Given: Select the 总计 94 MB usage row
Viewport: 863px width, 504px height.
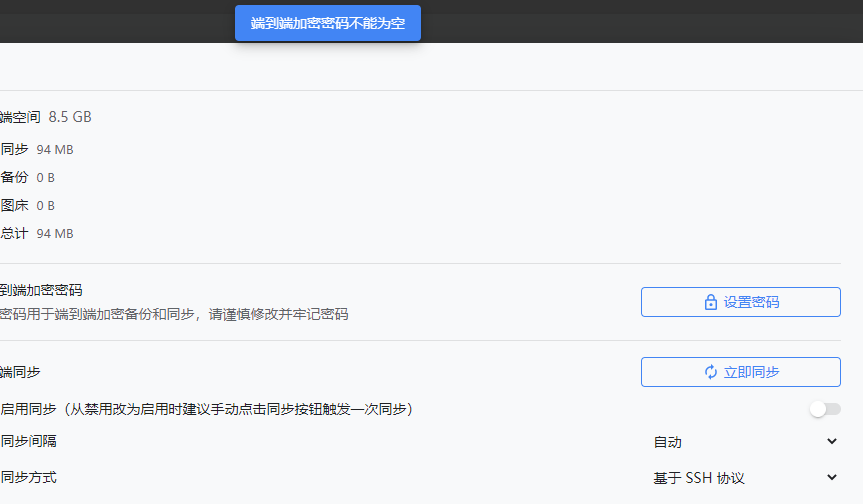Looking at the screenshot, I should click(x=37, y=233).
